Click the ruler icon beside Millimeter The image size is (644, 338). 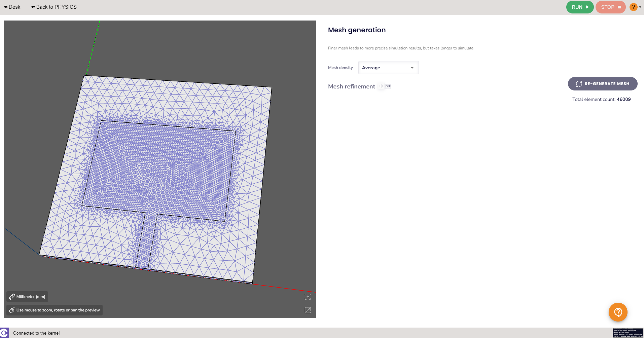pos(12,297)
